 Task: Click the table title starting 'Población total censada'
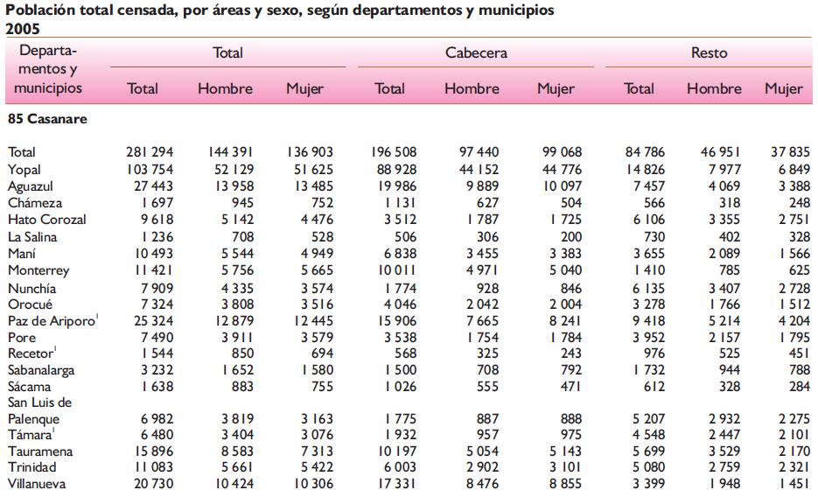pyautogui.click(x=280, y=10)
